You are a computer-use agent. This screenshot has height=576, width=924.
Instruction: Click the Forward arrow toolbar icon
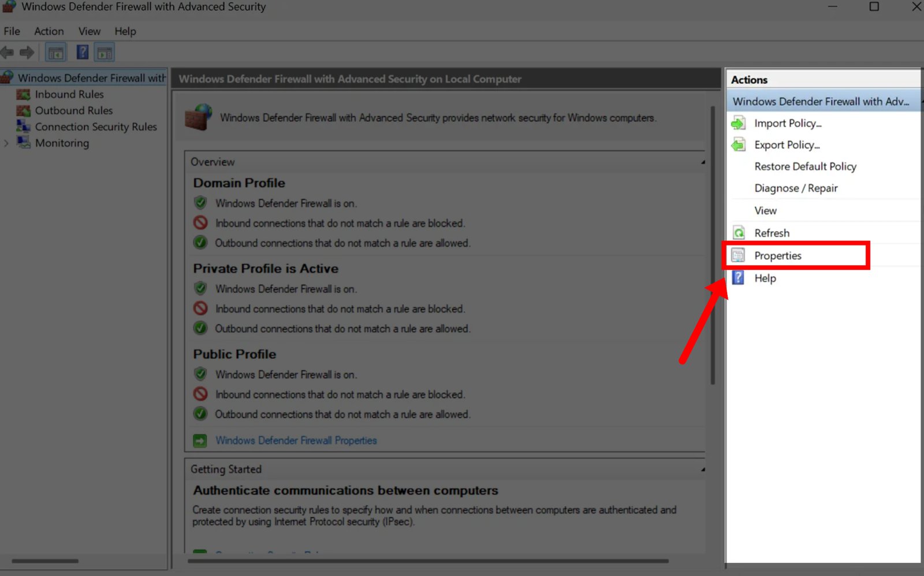point(27,53)
